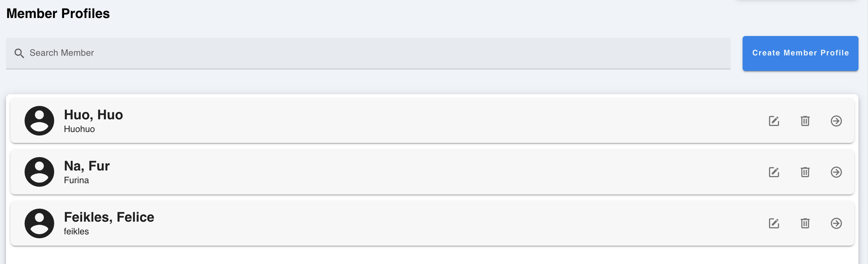The image size is (868, 264).
Task: Select the 'Huo, Huo' member card
Action: [x=423, y=121]
